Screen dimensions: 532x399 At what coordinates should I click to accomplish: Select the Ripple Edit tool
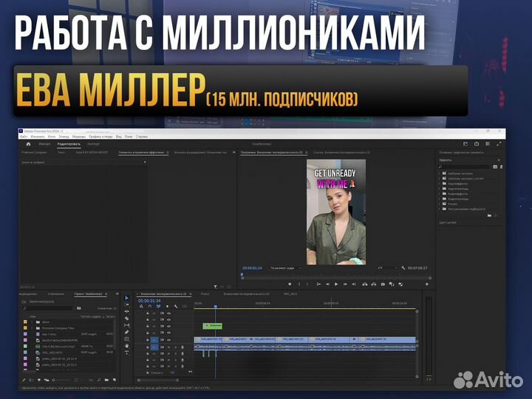pyautogui.click(x=127, y=312)
